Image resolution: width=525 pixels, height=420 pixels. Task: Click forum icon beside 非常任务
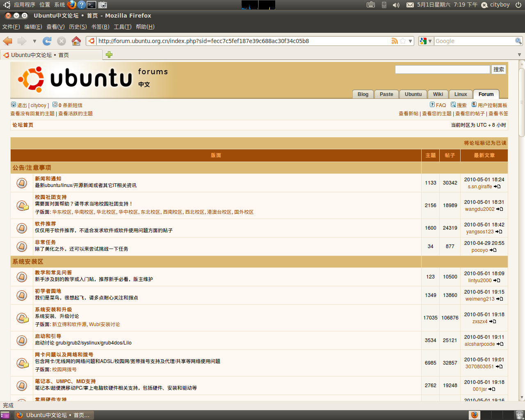[22, 247]
